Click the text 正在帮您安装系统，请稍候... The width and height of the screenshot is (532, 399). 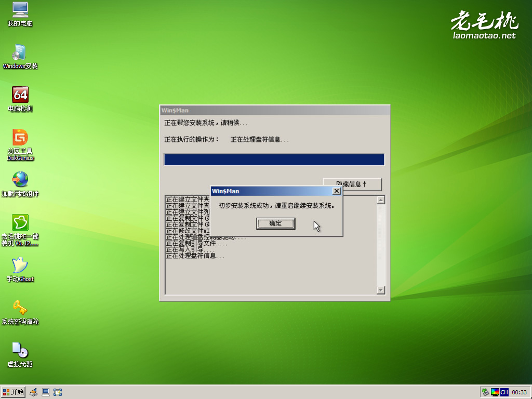pos(206,123)
